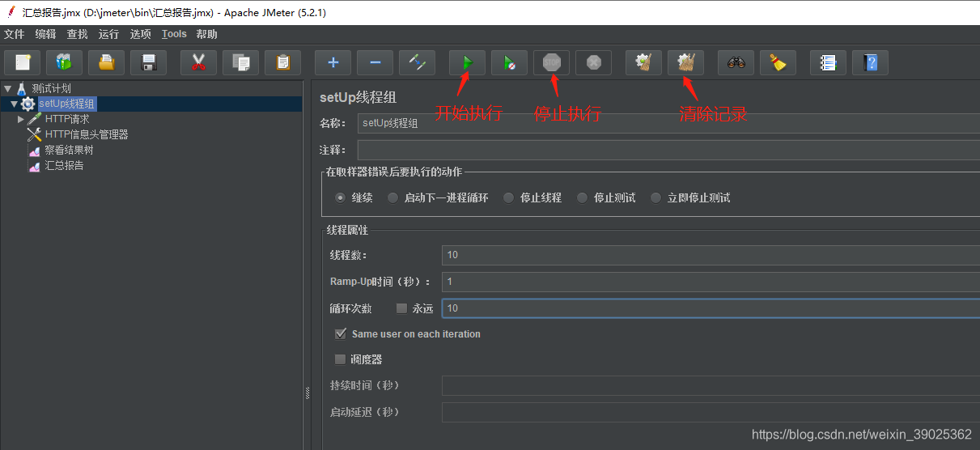The width and height of the screenshot is (980, 450).
Task: Select HTTP信息头管理器 tree item
Action: [x=87, y=134]
